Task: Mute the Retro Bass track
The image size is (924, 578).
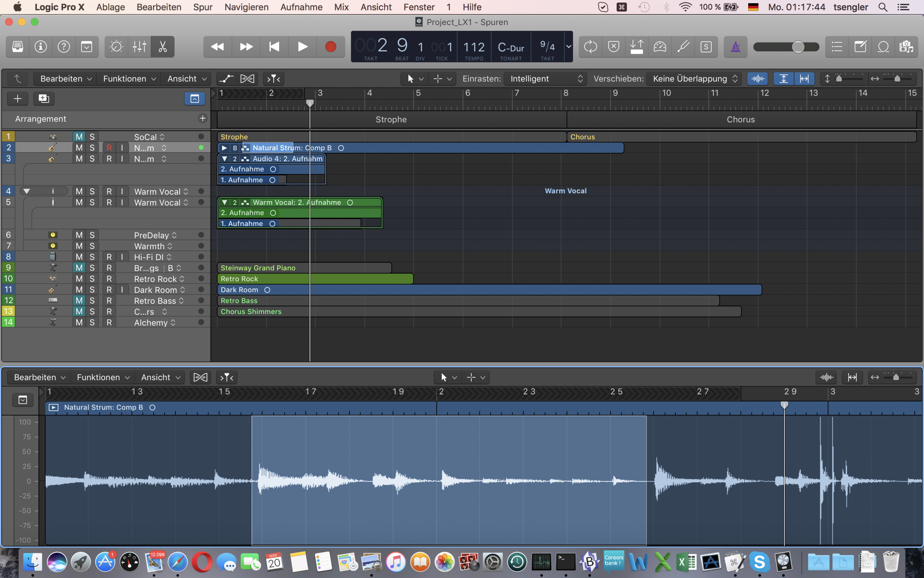Action: tap(79, 301)
